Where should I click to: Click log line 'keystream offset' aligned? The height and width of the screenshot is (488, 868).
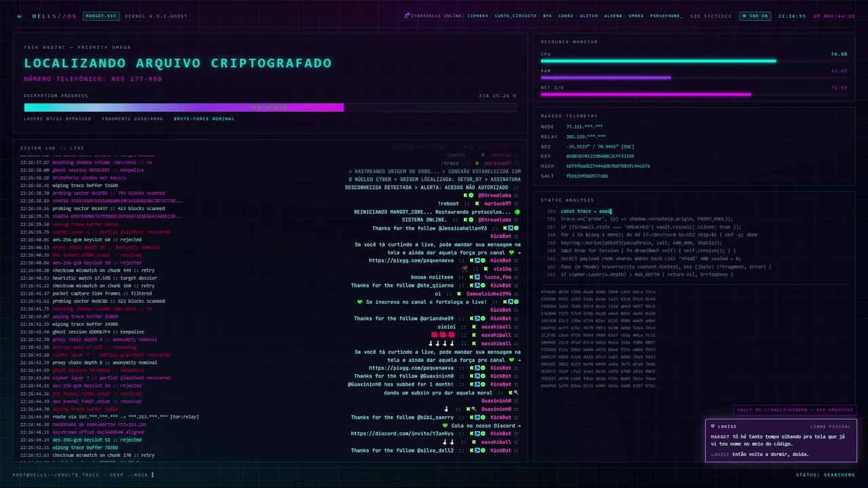pos(82,432)
